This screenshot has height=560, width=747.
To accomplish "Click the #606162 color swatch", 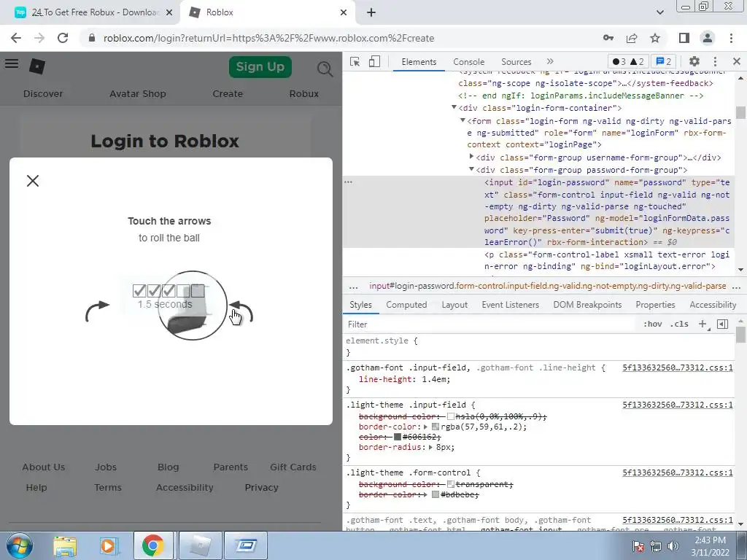I will 398,437.
